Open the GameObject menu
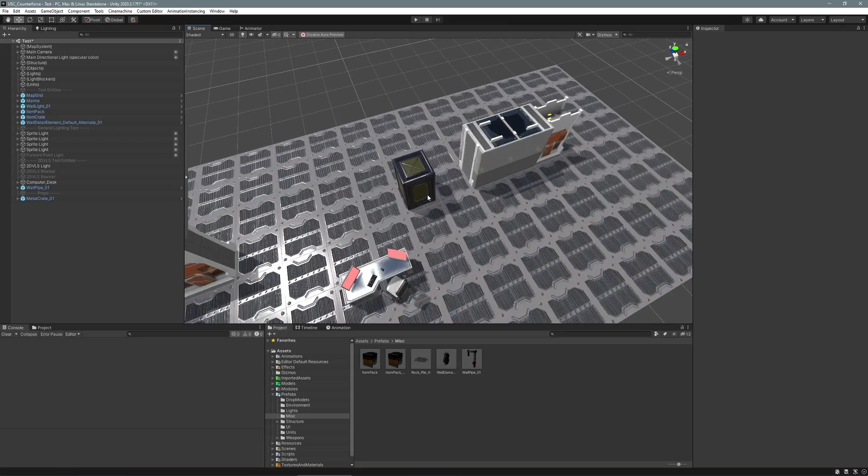 [x=52, y=11]
